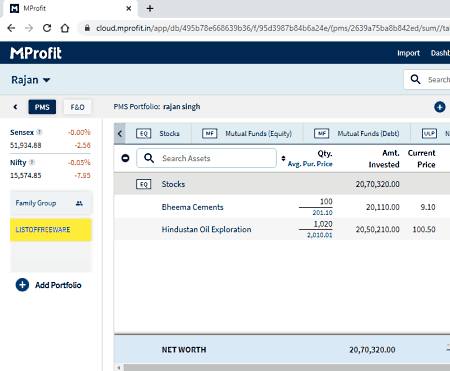Click the address bar URL
The width and height of the screenshot is (450, 371).
[272, 28]
